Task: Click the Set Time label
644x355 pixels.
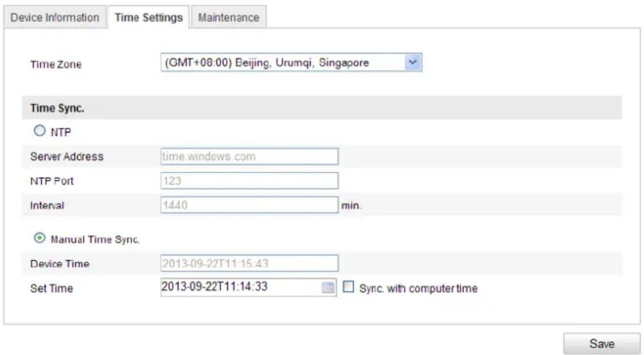Action: pos(52,288)
